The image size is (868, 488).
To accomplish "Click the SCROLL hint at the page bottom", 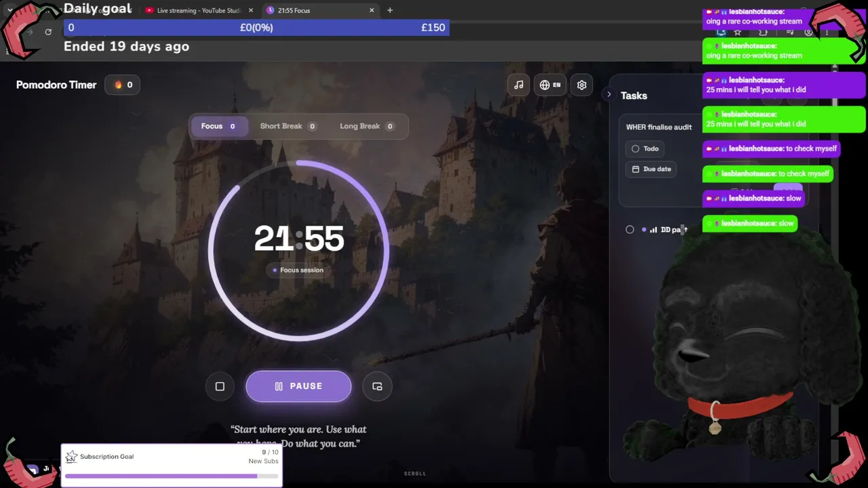I will coord(415,474).
